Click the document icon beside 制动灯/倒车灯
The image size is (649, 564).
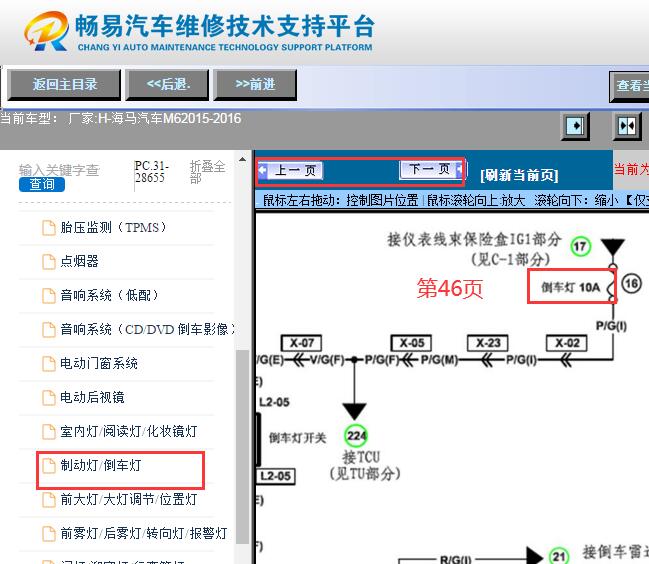[49, 465]
